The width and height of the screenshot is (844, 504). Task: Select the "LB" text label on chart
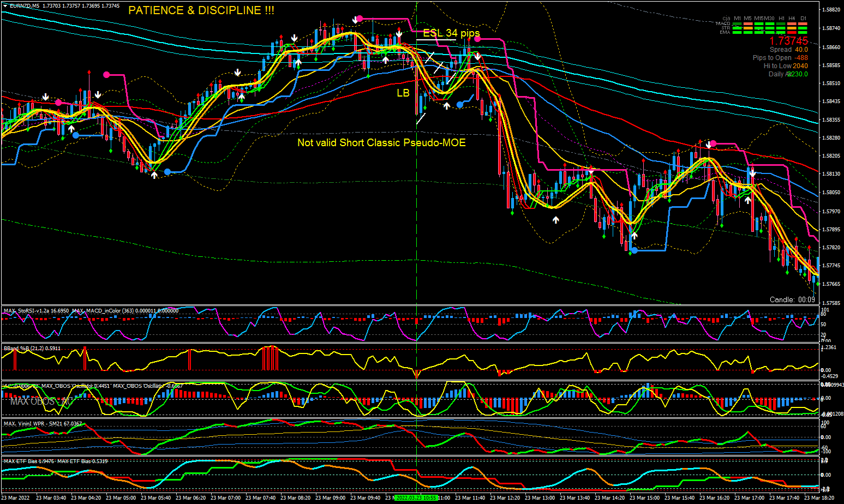403,93
